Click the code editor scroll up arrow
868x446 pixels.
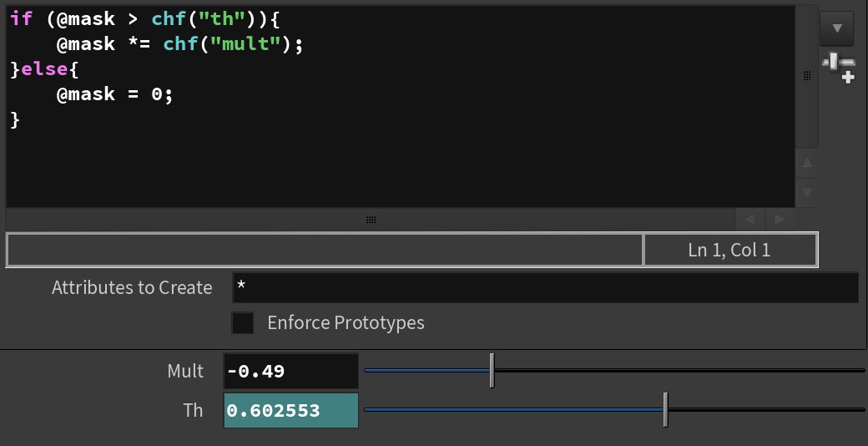(807, 164)
